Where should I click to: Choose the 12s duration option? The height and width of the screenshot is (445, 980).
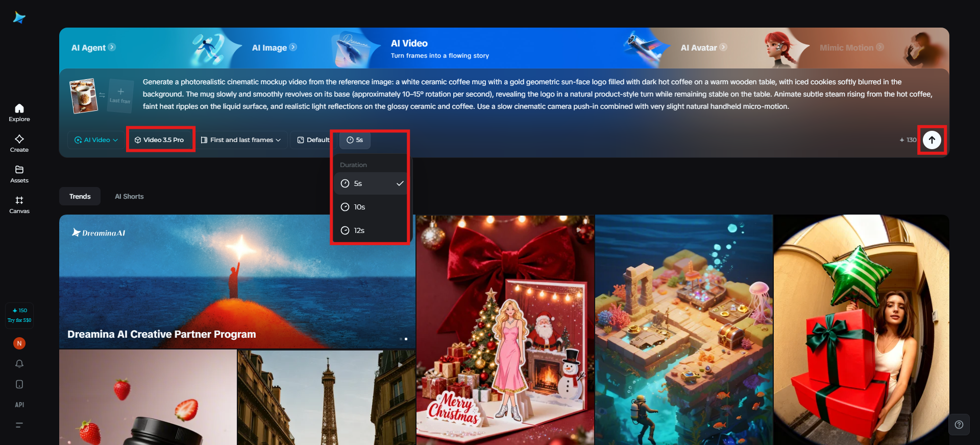coord(371,230)
